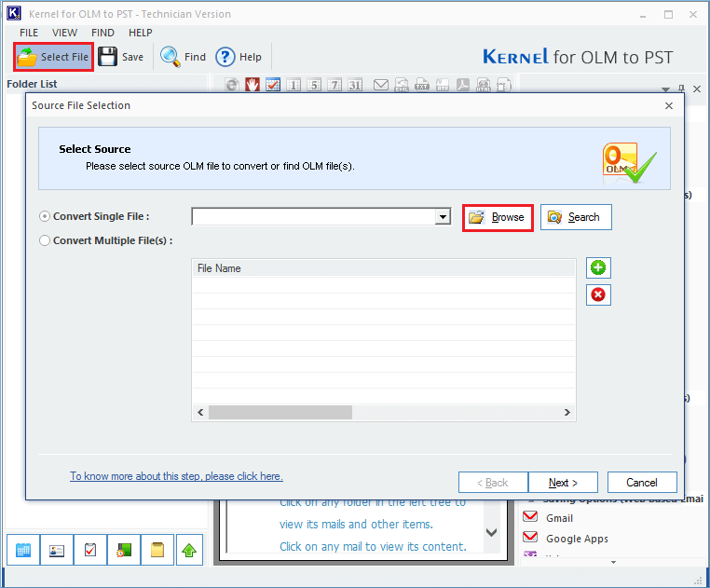Screen dimensions: 710x588
Task: Click the Google Apps envelope icon
Action: point(530,537)
